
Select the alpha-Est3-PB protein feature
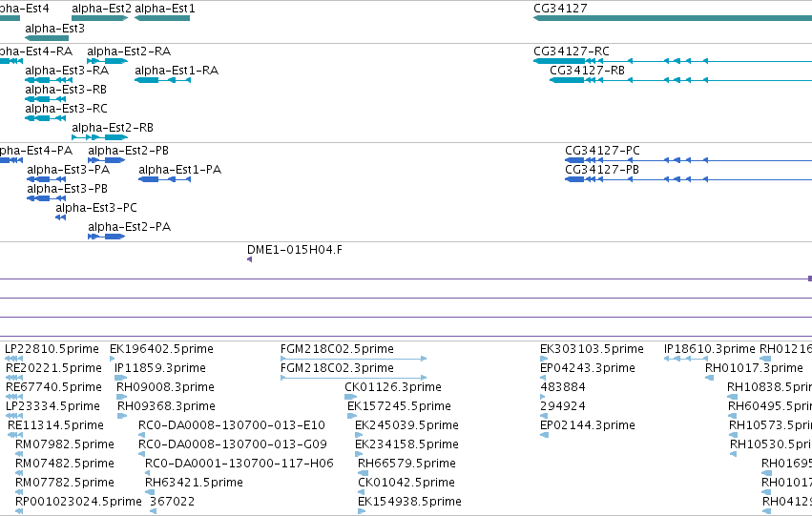[46, 198]
